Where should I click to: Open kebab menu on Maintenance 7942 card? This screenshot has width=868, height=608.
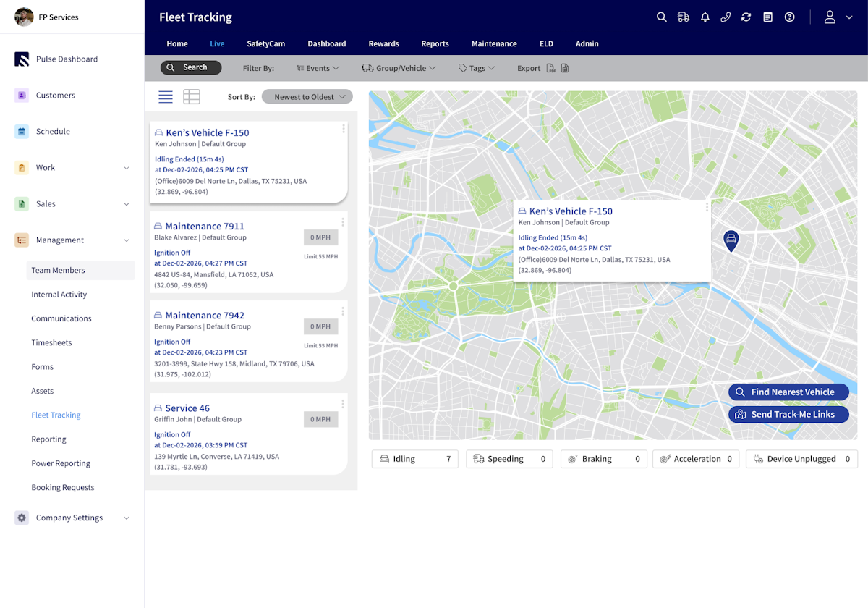343,311
